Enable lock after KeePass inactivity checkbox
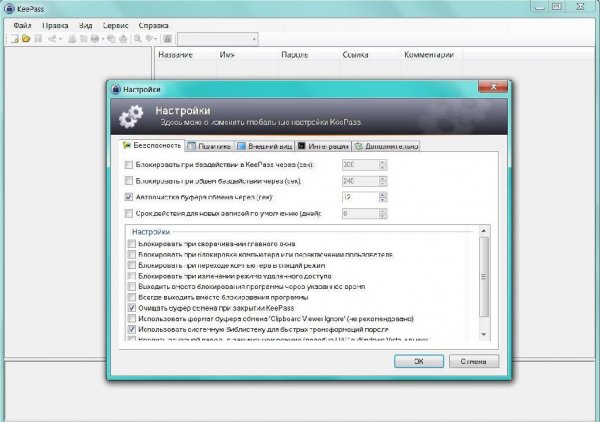600x422 pixels. (x=129, y=165)
